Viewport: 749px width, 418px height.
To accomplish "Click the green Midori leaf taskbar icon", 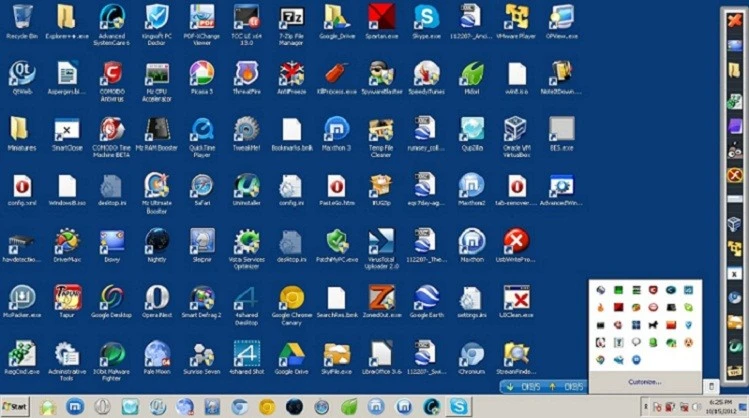I will (x=349, y=407).
